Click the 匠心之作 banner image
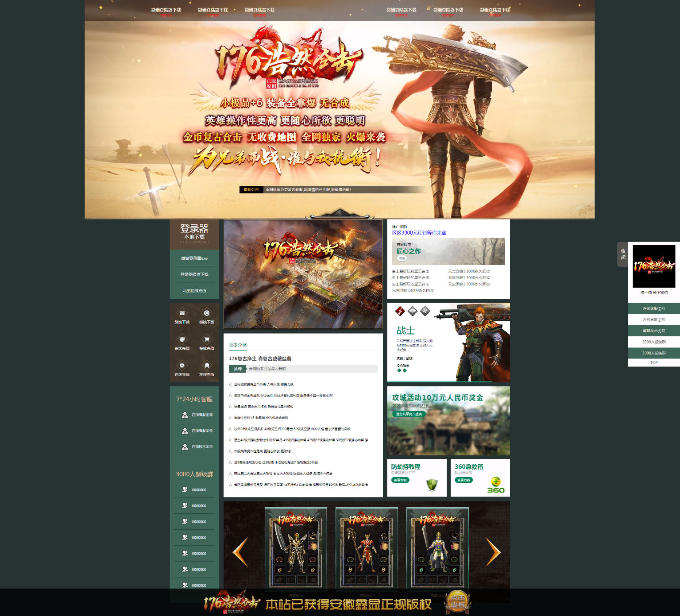 tap(448, 251)
